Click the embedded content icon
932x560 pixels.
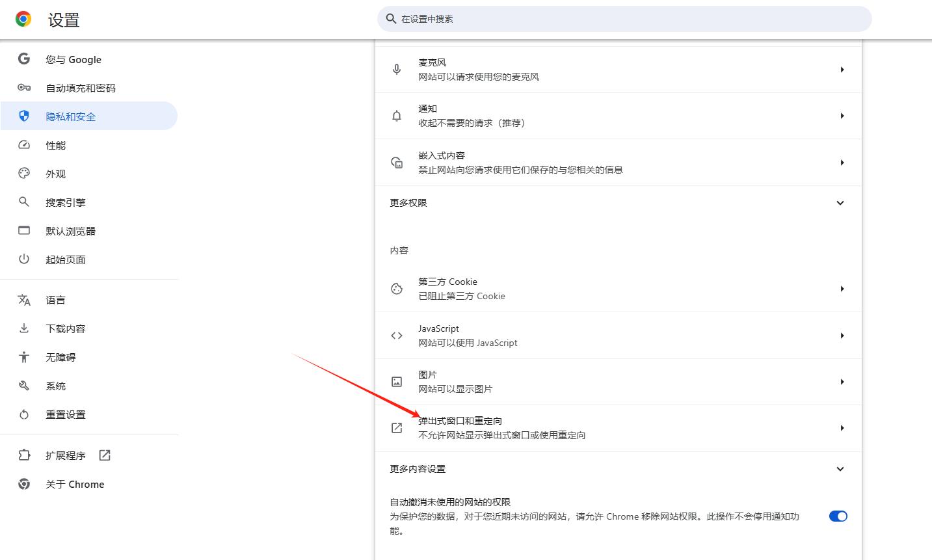(397, 163)
